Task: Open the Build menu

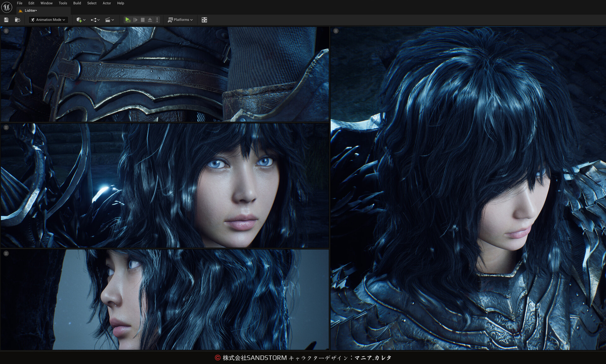Action: [77, 3]
